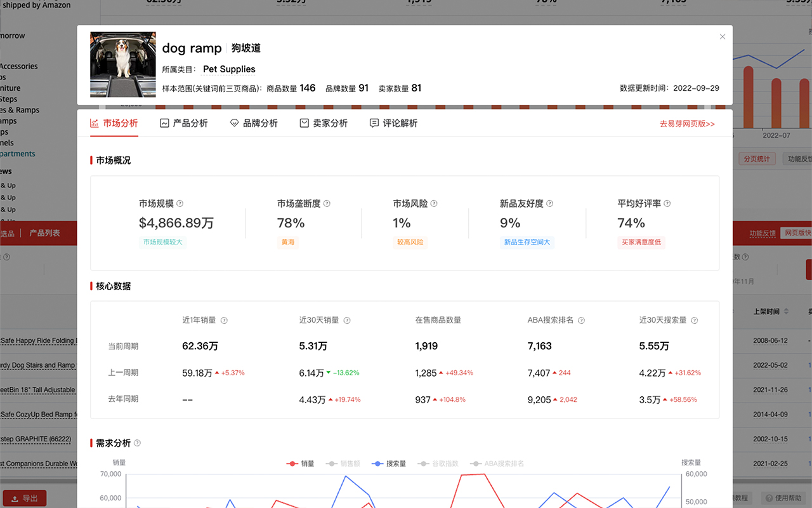Open the 市场风险 explanation icon

pyautogui.click(x=433, y=203)
